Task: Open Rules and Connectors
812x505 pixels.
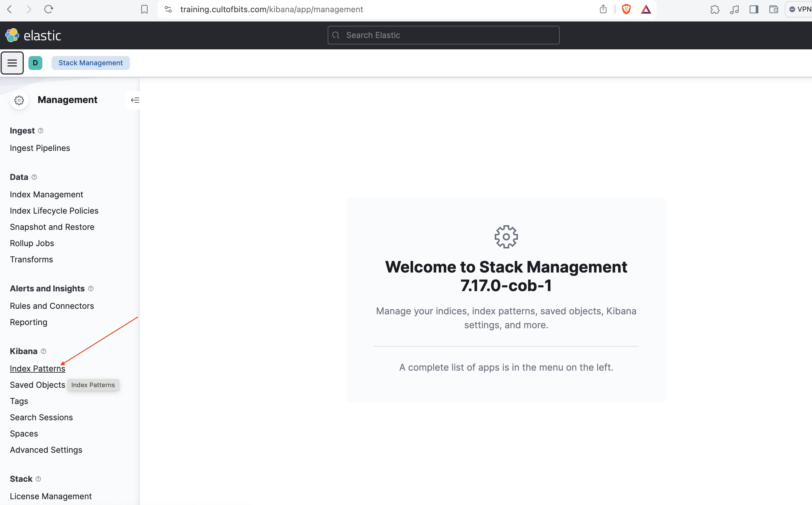Action: click(x=52, y=306)
